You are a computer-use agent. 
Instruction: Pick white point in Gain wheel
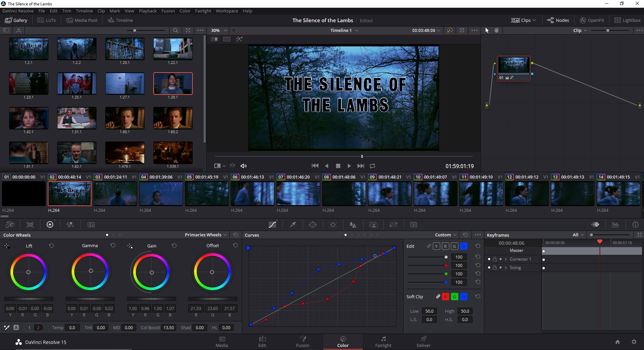coord(129,246)
